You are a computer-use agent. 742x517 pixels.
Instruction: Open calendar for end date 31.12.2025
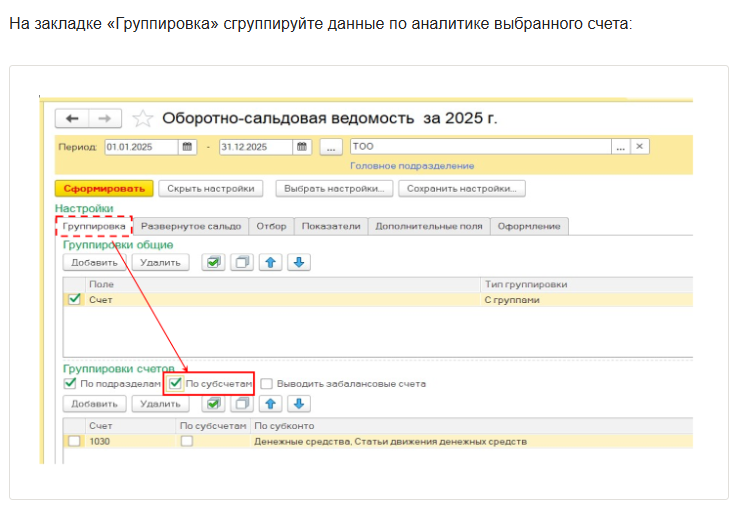(x=302, y=147)
